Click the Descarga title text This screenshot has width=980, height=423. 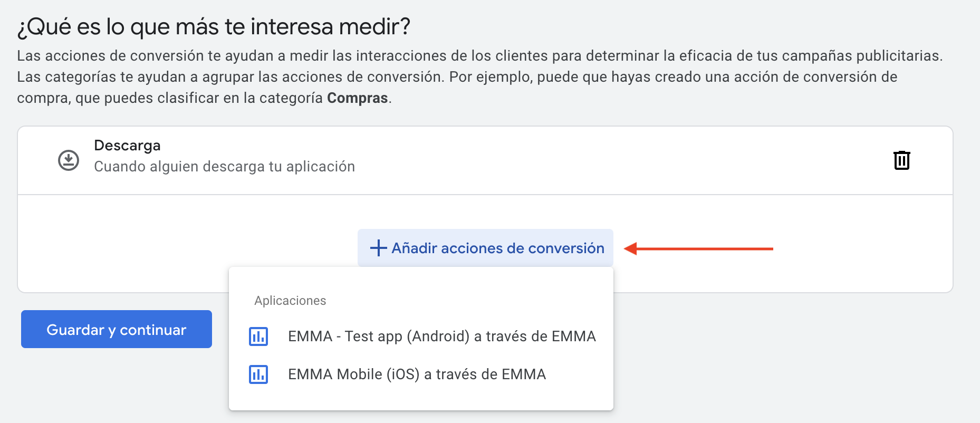tap(127, 146)
